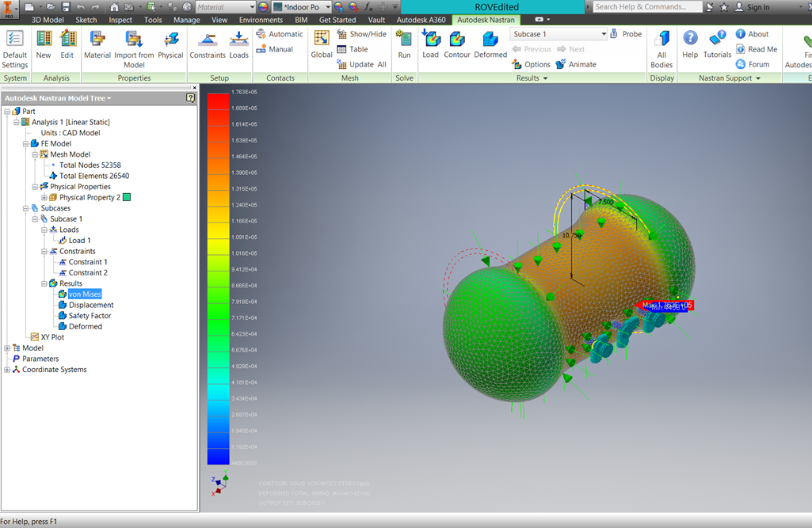The height and width of the screenshot is (528, 812).
Task: Expand the Results panel dropdown arrow
Action: (x=545, y=78)
